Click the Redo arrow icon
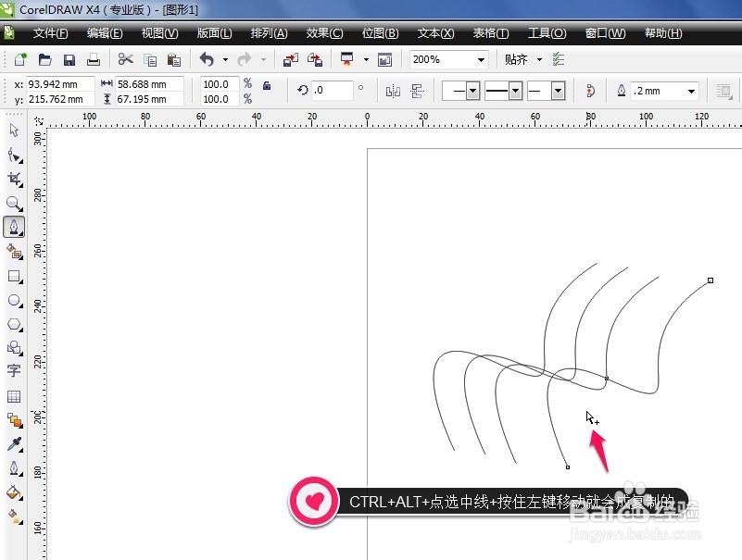The height and width of the screenshot is (560, 742). 245,59
